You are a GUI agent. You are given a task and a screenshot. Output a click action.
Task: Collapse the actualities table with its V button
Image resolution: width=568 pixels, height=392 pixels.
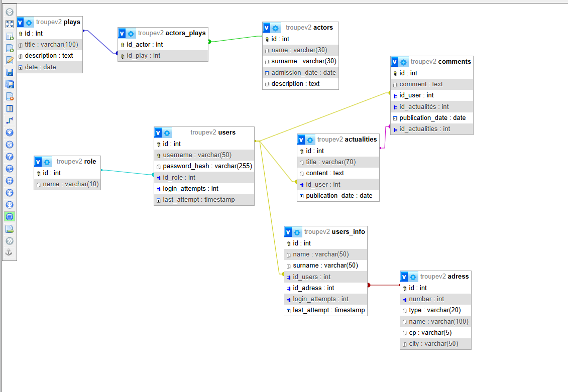[301, 140]
